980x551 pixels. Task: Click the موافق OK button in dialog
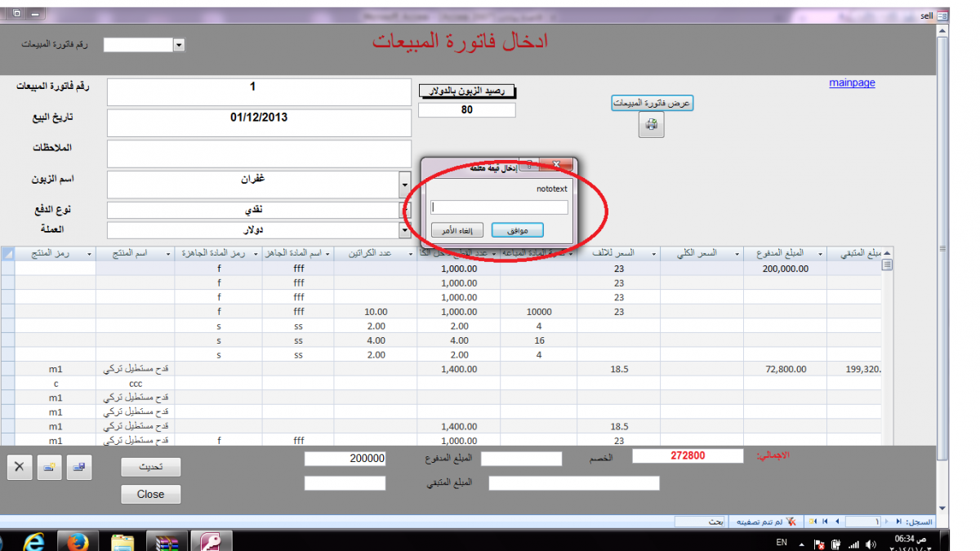pyautogui.click(x=518, y=230)
